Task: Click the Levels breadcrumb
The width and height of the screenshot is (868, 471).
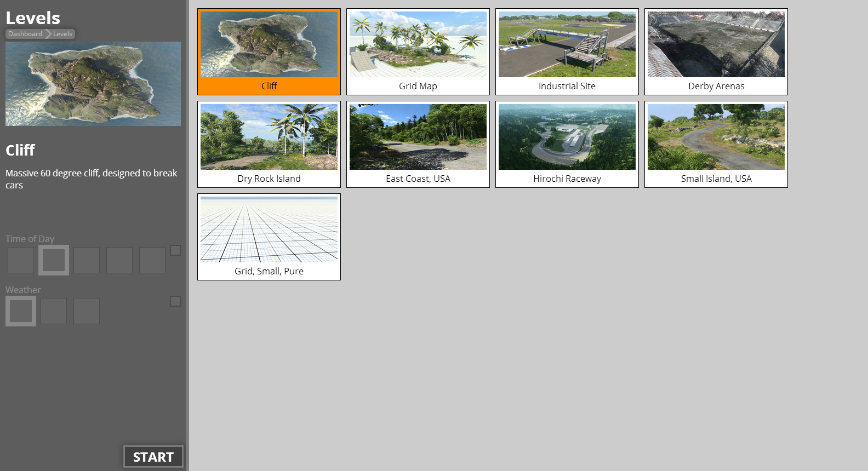Action: tap(62, 34)
